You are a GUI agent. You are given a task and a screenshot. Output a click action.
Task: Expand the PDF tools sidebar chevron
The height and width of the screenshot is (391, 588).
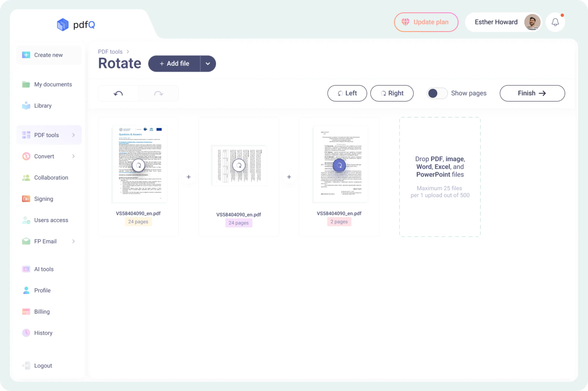(x=73, y=135)
